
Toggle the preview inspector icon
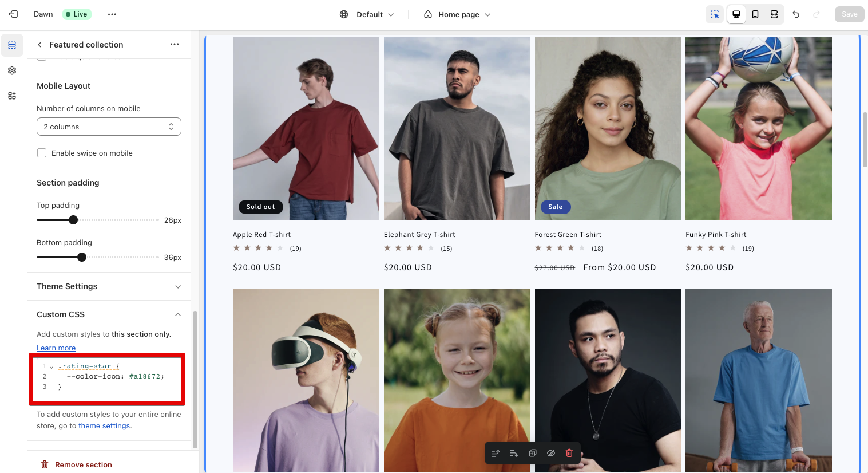tap(715, 14)
